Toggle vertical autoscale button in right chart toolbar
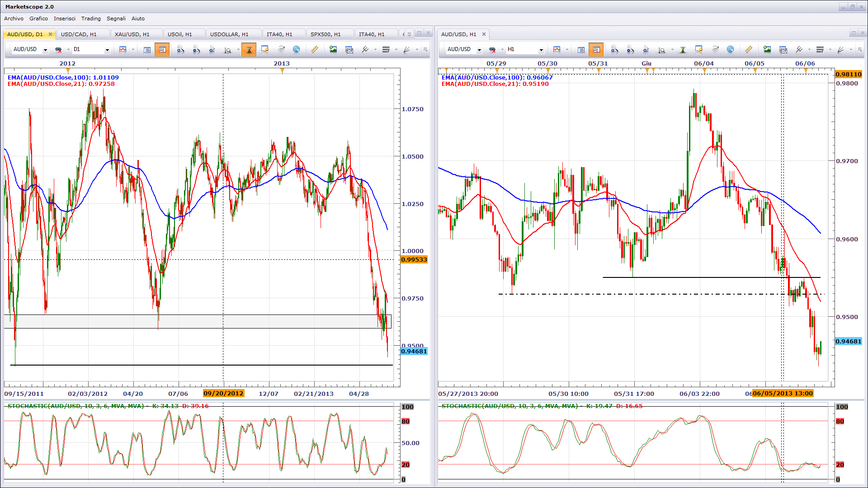This screenshot has width=868, height=488. 683,50
